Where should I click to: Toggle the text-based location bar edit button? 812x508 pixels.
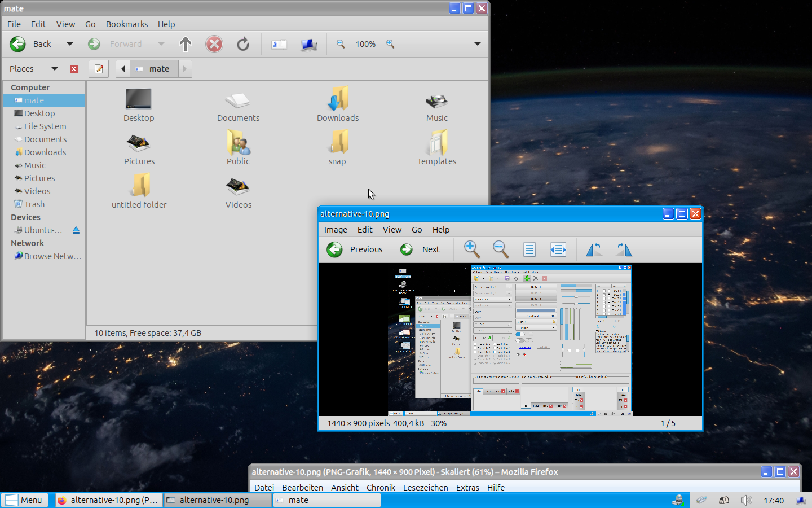coord(99,69)
